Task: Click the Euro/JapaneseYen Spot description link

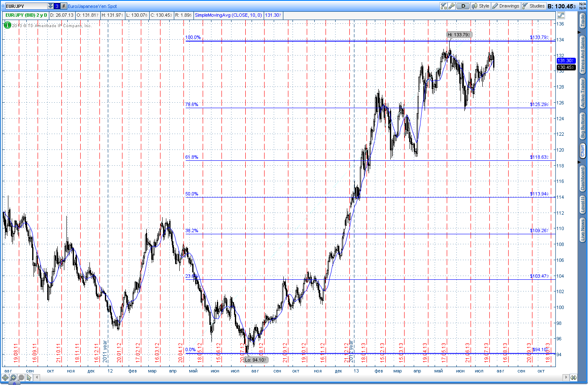Action: [92, 6]
